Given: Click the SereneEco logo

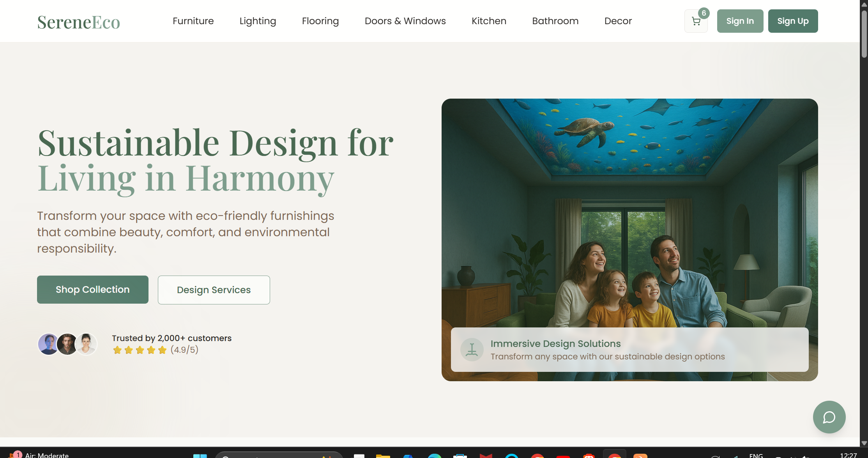Looking at the screenshot, I should 79,22.
